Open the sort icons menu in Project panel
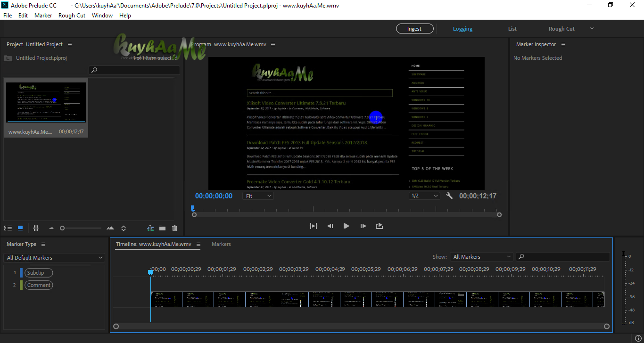The width and height of the screenshot is (644, 343). tap(124, 228)
